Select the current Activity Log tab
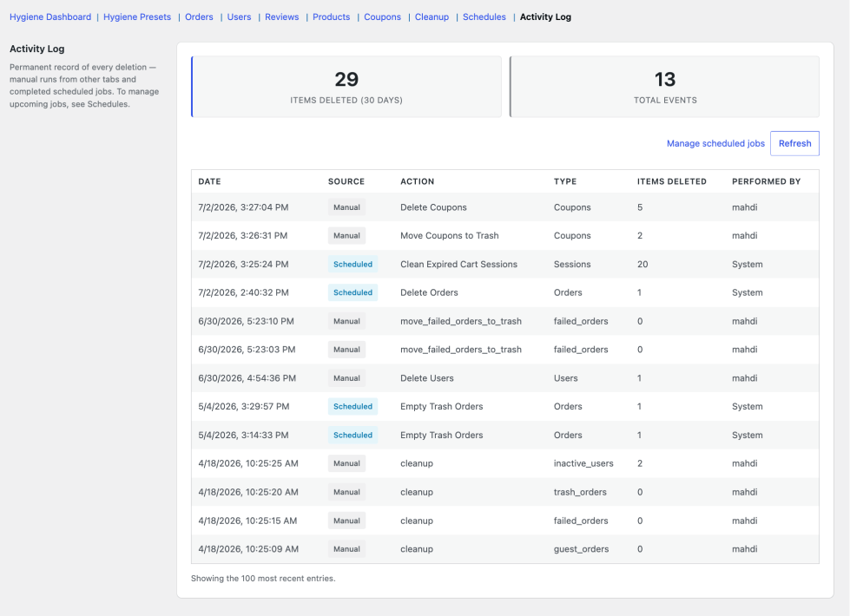 [545, 16]
